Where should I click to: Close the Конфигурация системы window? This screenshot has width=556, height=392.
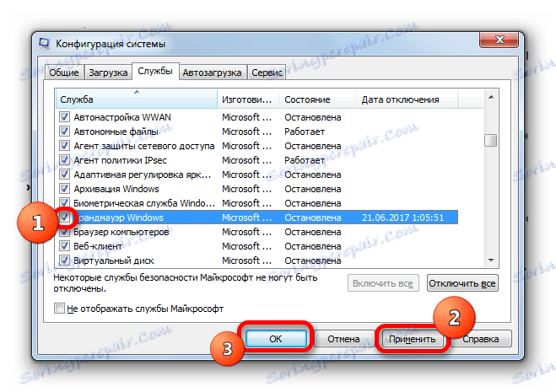coord(499,40)
